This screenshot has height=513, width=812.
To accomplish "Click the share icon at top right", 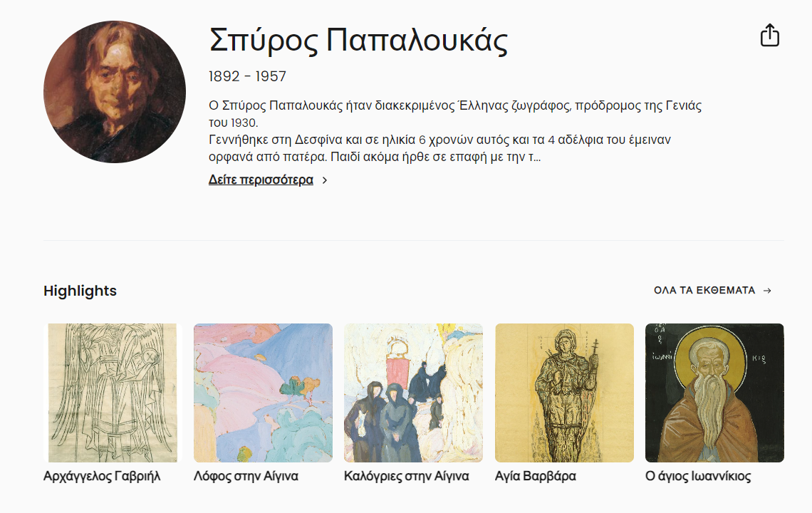I will pyautogui.click(x=769, y=35).
